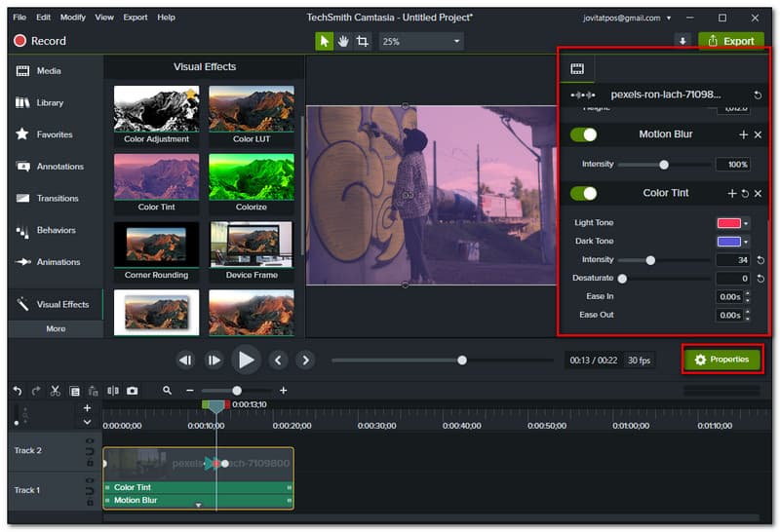The height and width of the screenshot is (532, 780).
Task: Click the cut scissors icon on timeline
Action: tap(56, 391)
